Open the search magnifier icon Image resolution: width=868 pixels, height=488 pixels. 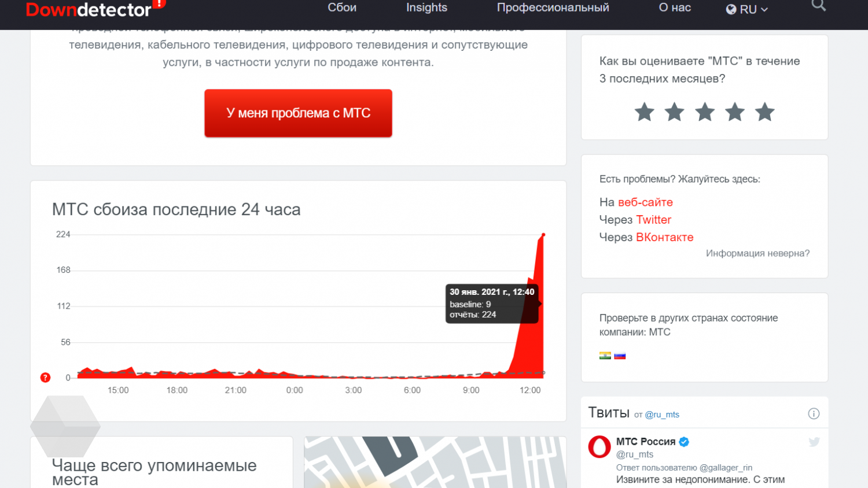coord(818,5)
